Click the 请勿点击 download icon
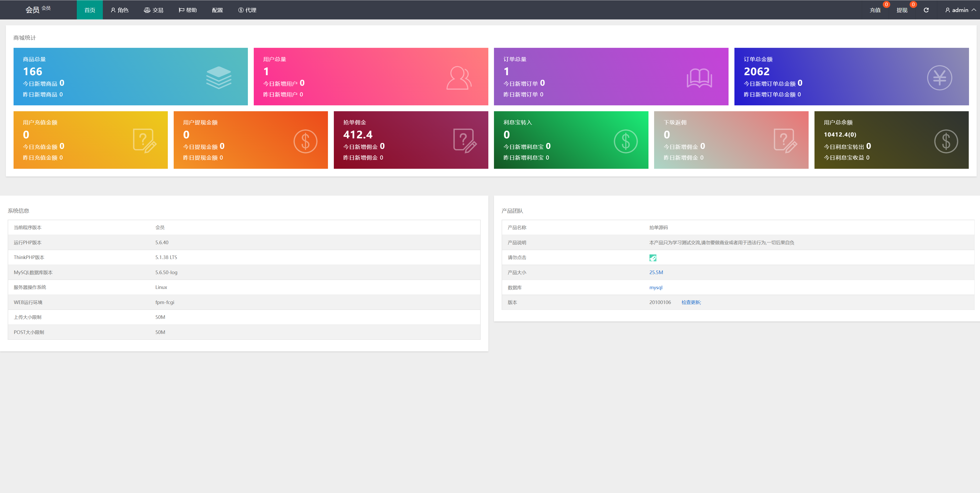Viewport: 980px width, 493px height. [x=653, y=257]
